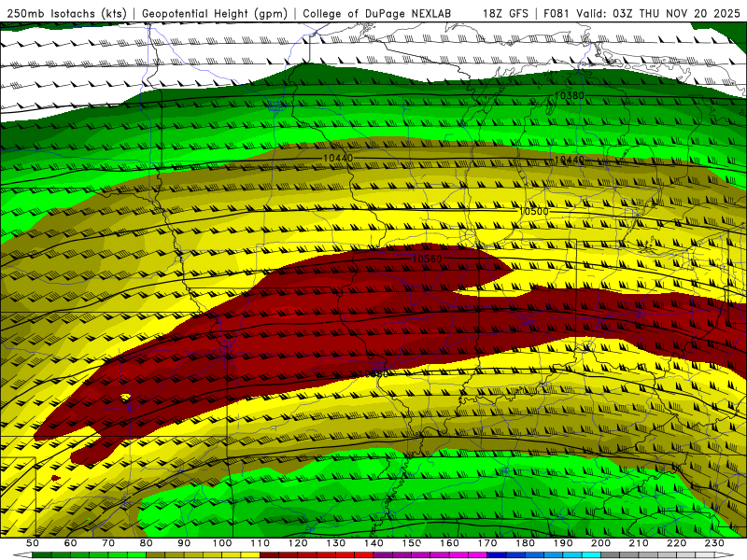Click the 10500 height contour label
The height and width of the screenshot is (560, 747).
(x=533, y=211)
